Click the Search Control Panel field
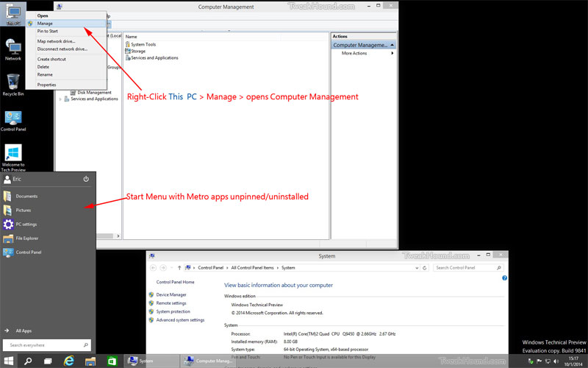 (x=468, y=268)
